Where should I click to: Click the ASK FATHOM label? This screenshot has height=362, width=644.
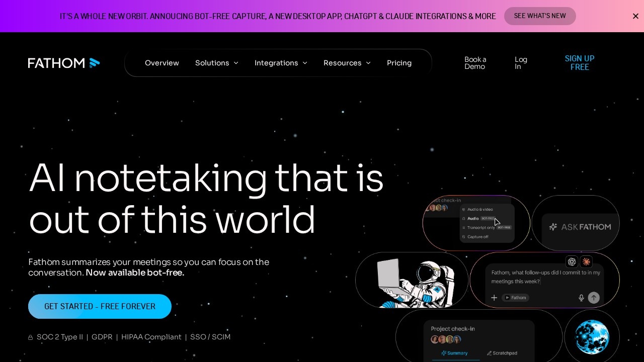click(586, 227)
